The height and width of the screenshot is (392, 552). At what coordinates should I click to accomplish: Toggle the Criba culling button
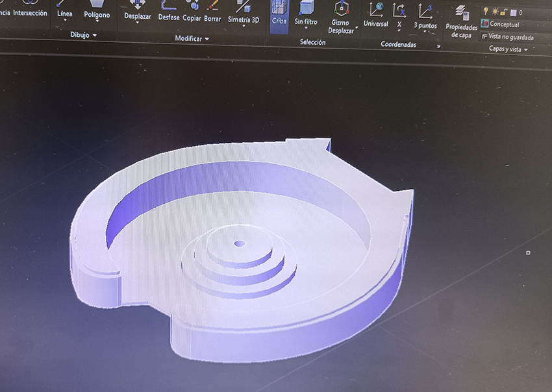[x=279, y=14]
